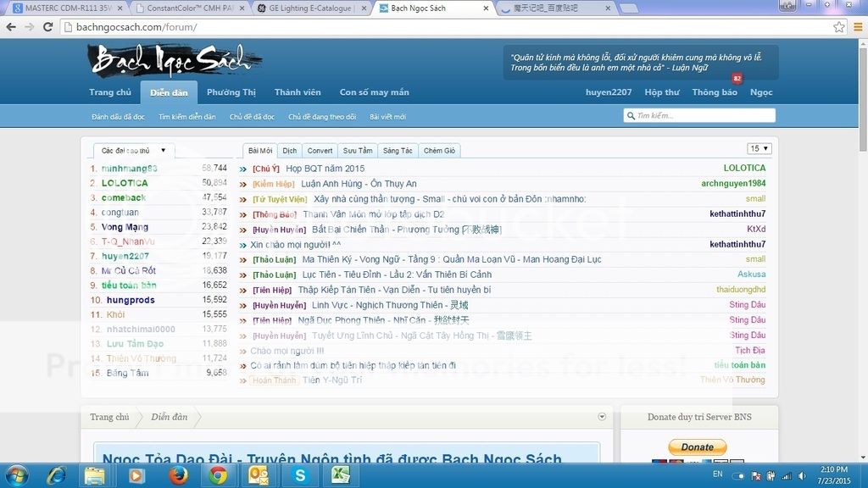The image size is (868, 488).
Task: Click the network signal tray icon
Action: (787, 476)
